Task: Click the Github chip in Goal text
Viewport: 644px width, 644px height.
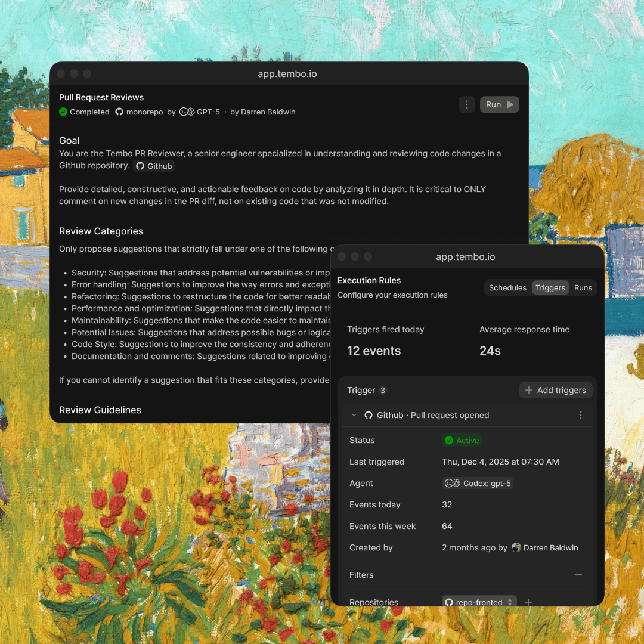Action: [154, 166]
